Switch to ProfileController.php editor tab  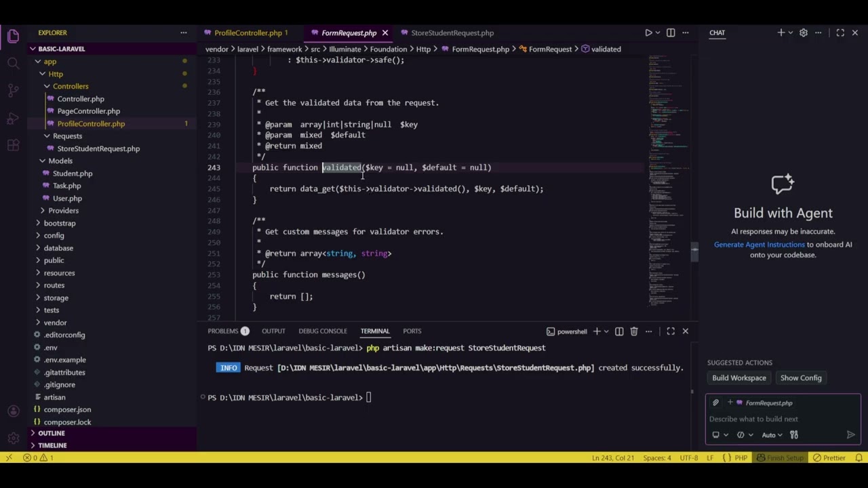(248, 33)
